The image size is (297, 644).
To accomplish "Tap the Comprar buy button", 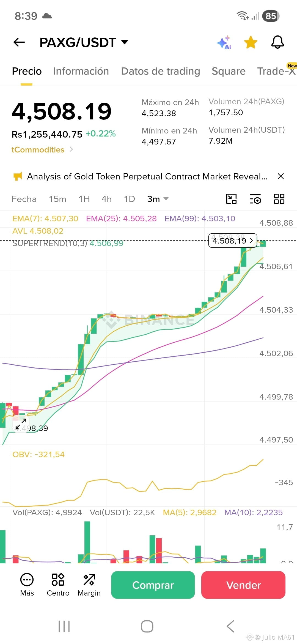I will [x=153, y=585].
